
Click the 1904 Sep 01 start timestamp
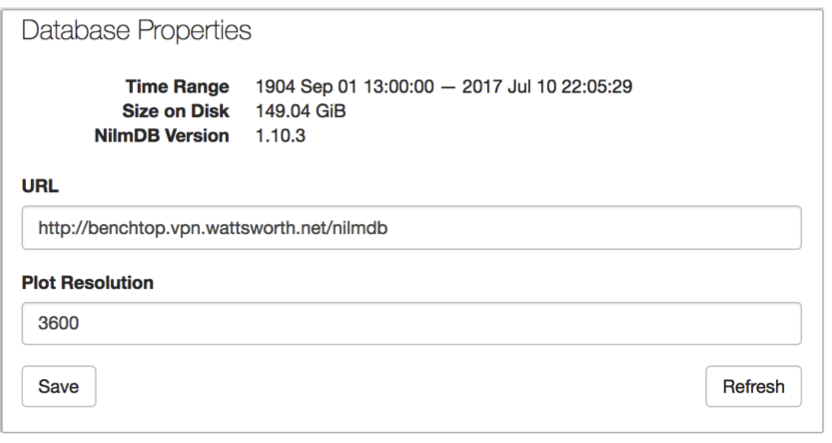click(x=345, y=86)
